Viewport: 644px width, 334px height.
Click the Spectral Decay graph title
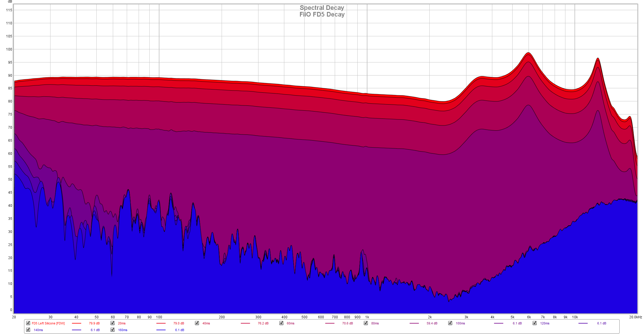322,8
